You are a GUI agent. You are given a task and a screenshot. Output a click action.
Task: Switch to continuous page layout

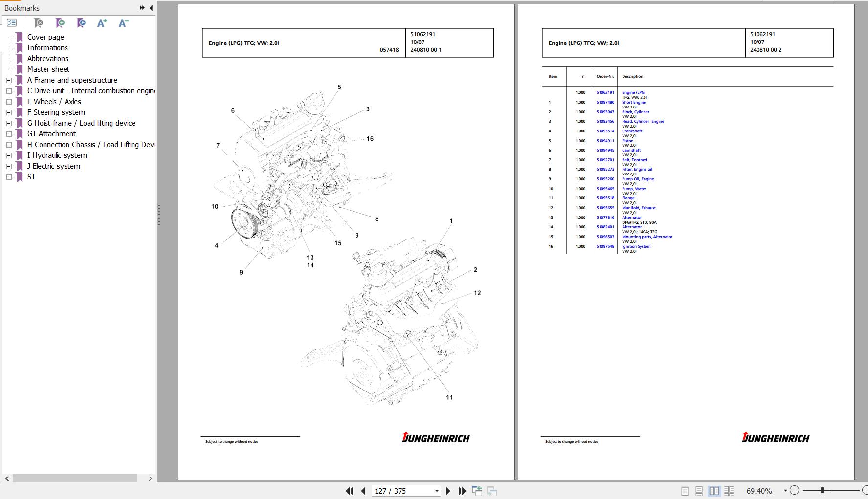click(x=699, y=491)
